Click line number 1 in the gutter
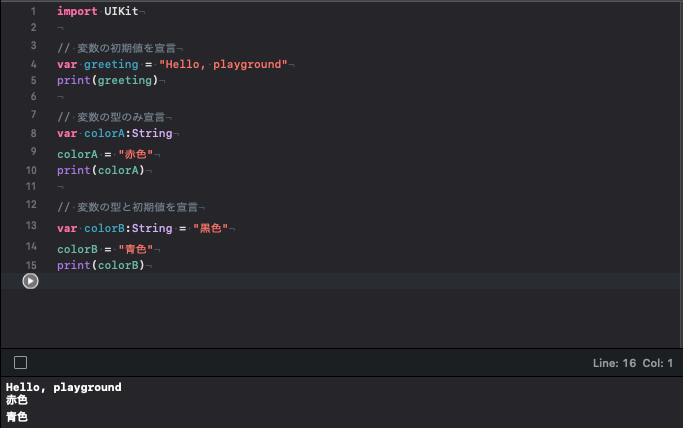Screen dimensions: 683x428 coord(33,11)
